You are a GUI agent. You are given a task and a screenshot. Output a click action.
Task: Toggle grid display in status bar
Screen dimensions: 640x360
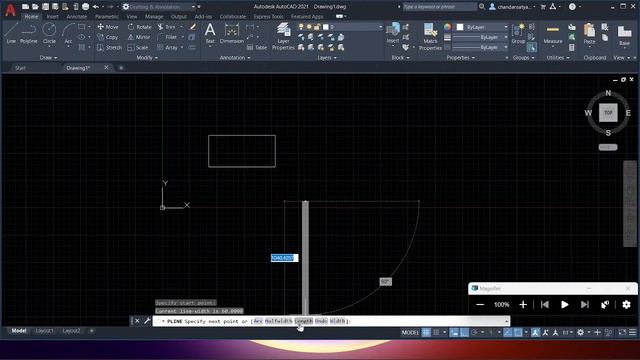(426, 333)
